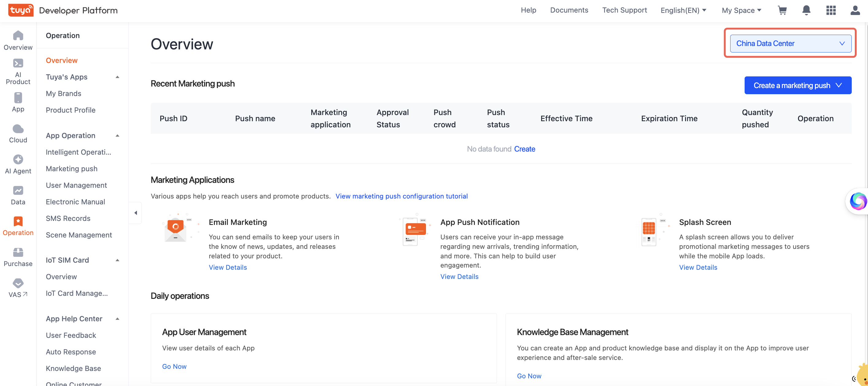This screenshot has height=386, width=868.
Task: View Details for Email Marketing
Action: click(228, 267)
